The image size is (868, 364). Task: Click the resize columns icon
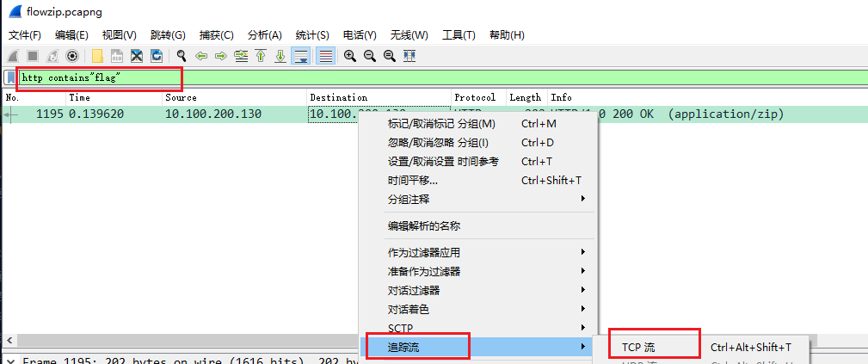point(409,56)
